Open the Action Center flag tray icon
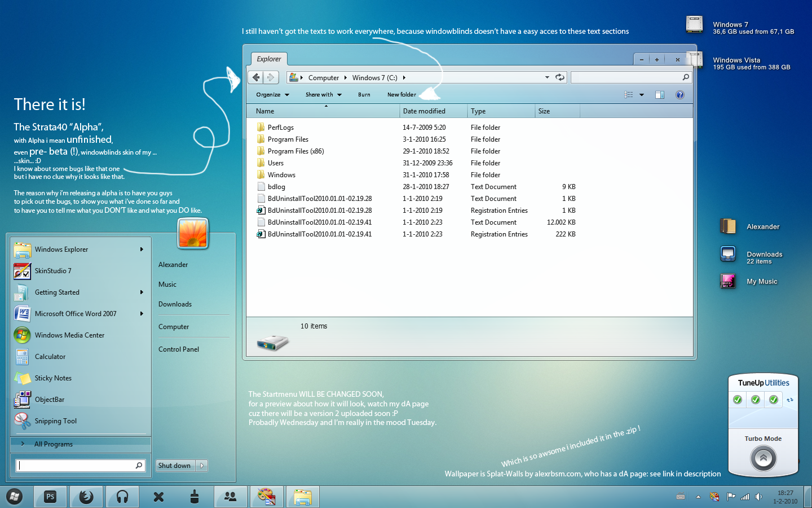This screenshot has width=812, height=508. 731,497
